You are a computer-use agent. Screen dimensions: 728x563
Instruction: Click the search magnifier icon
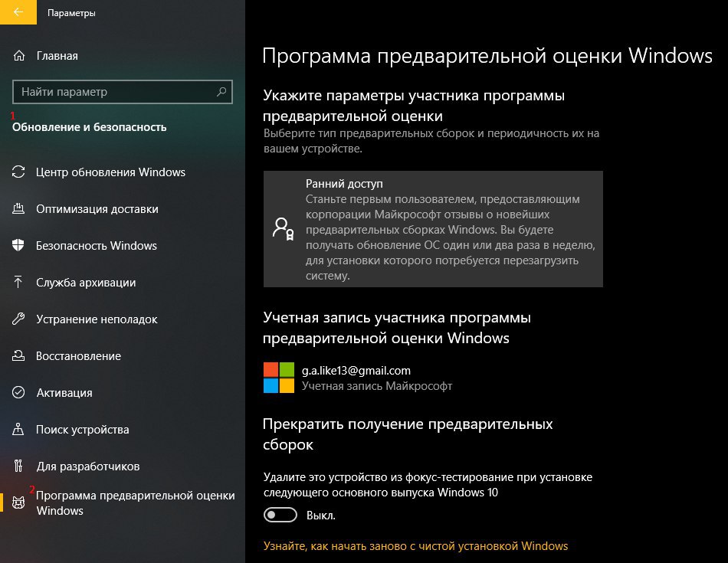tap(221, 92)
